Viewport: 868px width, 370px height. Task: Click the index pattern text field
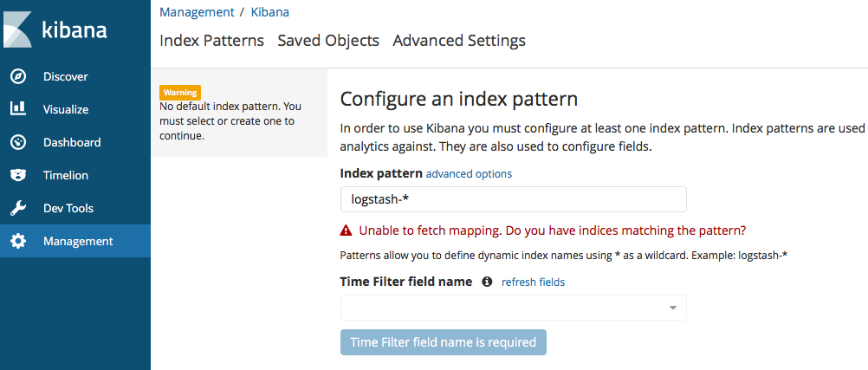click(x=513, y=199)
